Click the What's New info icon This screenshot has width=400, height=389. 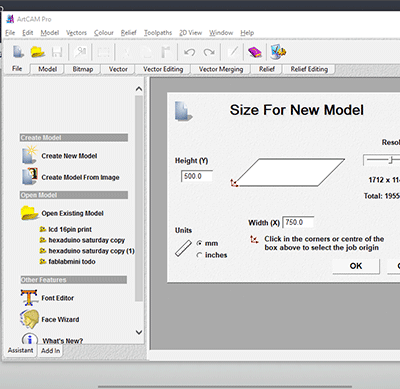[x=30, y=339]
